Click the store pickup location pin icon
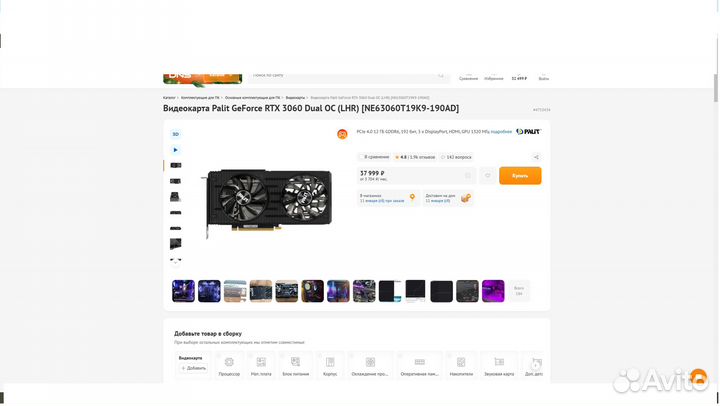This screenshot has width=720, height=406. [x=412, y=197]
